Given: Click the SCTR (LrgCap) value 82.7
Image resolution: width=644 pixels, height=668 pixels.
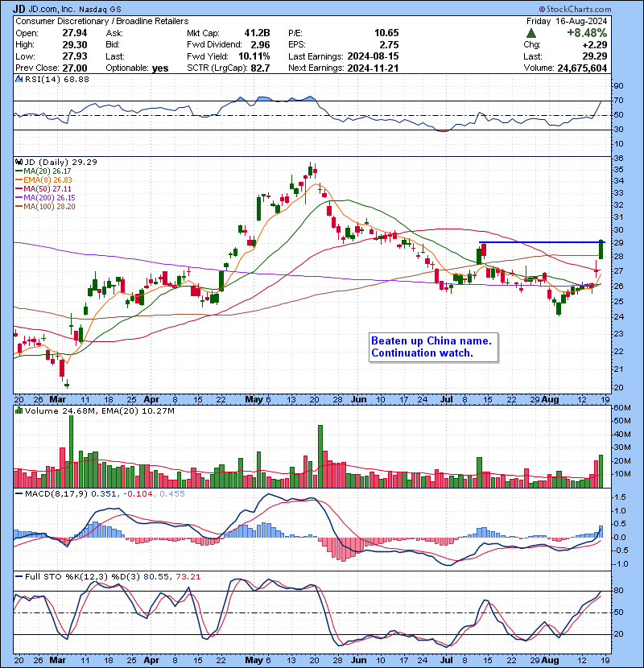Looking at the screenshot, I should click(x=260, y=68).
